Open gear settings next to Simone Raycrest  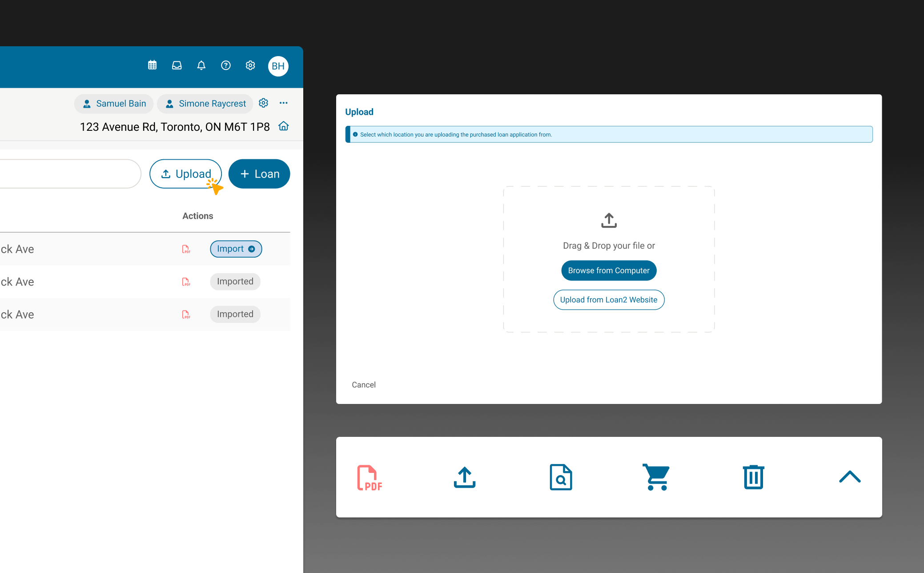[264, 103]
